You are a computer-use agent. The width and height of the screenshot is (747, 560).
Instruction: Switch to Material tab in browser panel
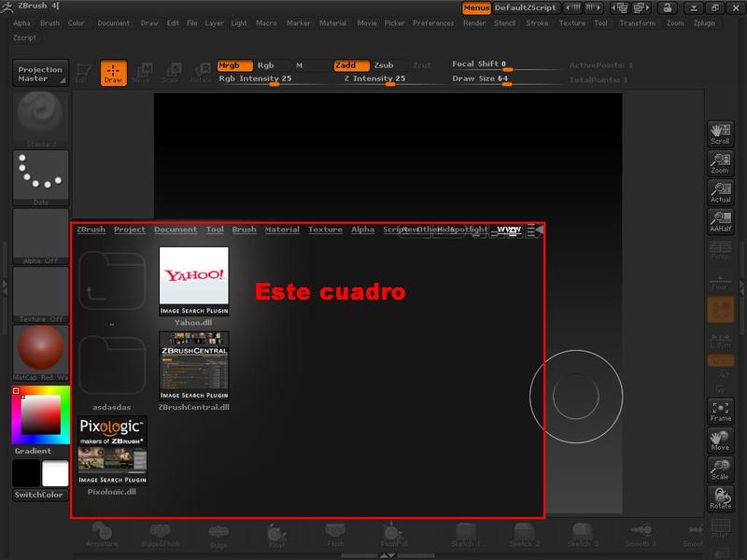point(282,229)
